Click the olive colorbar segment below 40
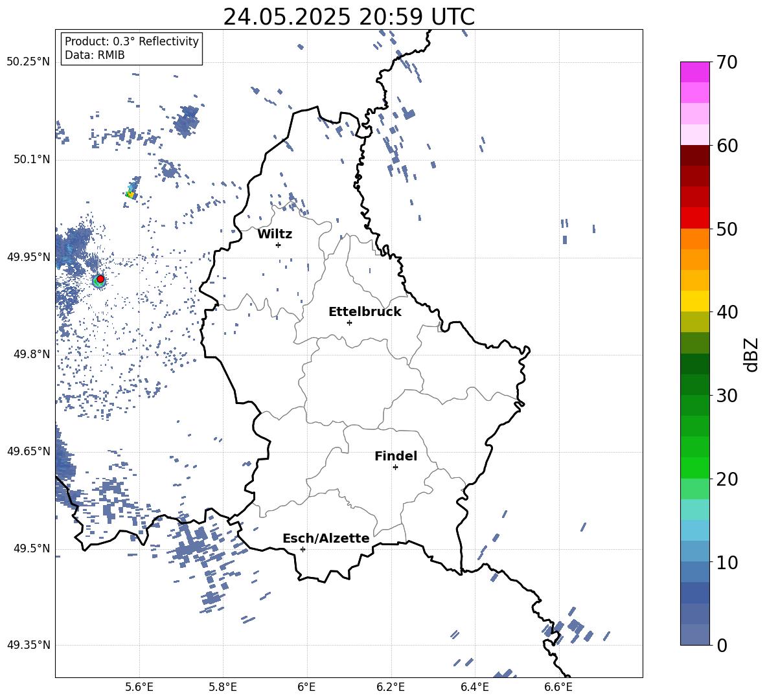The height and width of the screenshot is (700, 767). tap(694, 322)
